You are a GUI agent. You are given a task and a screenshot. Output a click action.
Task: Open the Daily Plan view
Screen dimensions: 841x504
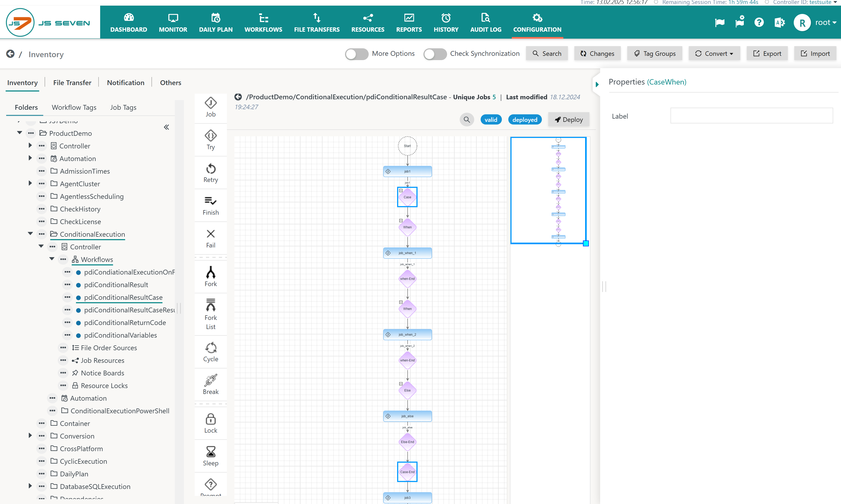click(x=216, y=23)
